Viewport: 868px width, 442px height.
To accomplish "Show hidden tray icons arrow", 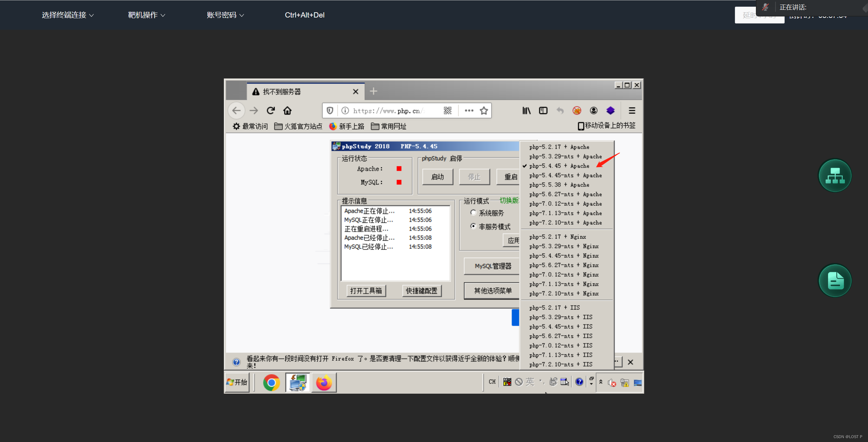I will pos(601,382).
